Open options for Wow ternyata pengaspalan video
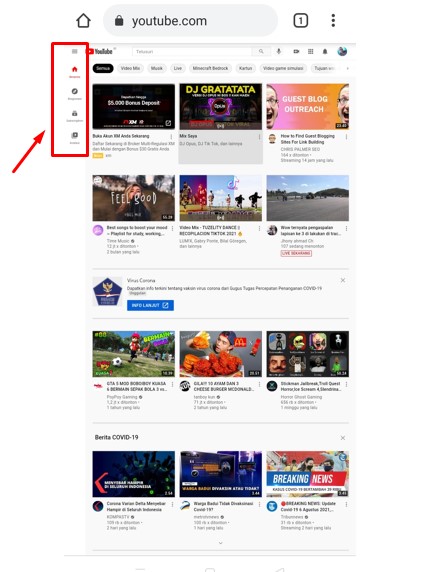 pyautogui.click(x=346, y=228)
